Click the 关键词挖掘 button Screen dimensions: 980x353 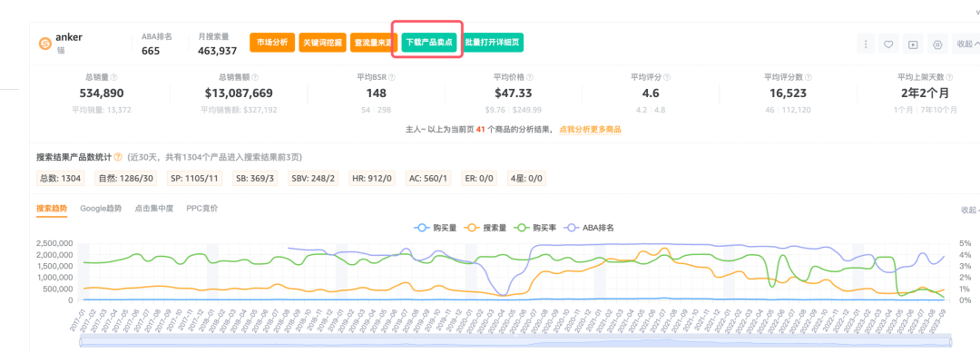pyautogui.click(x=322, y=43)
